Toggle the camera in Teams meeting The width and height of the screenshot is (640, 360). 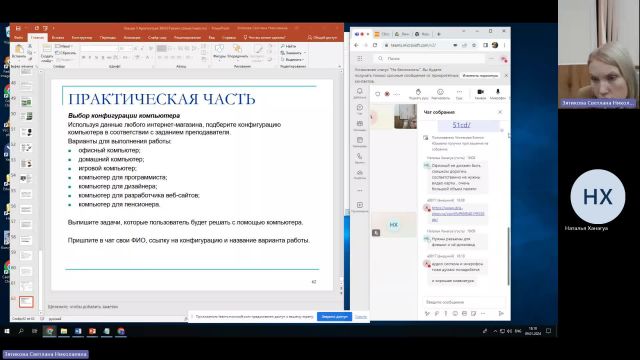point(480,94)
